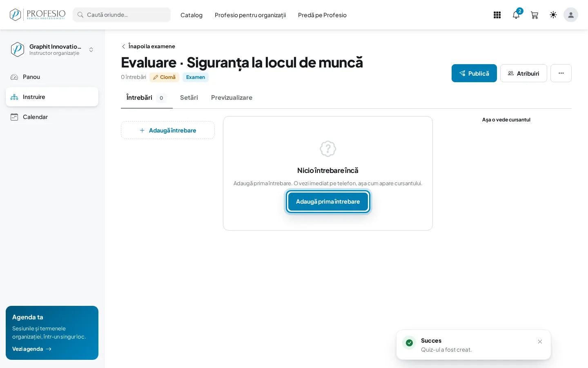
Task: Open the Catalog menu item
Action: pyautogui.click(x=192, y=15)
